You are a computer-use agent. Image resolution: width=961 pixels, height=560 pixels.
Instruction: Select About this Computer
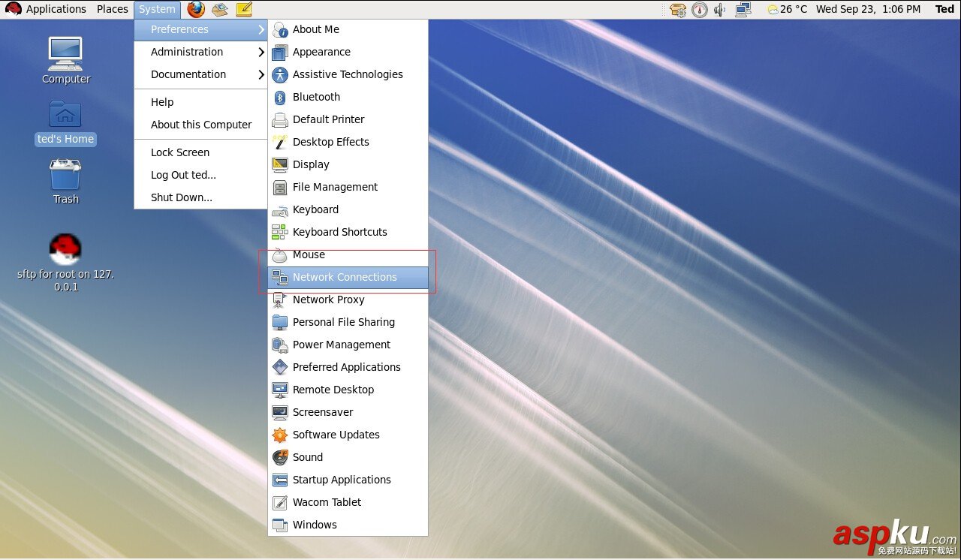click(200, 125)
